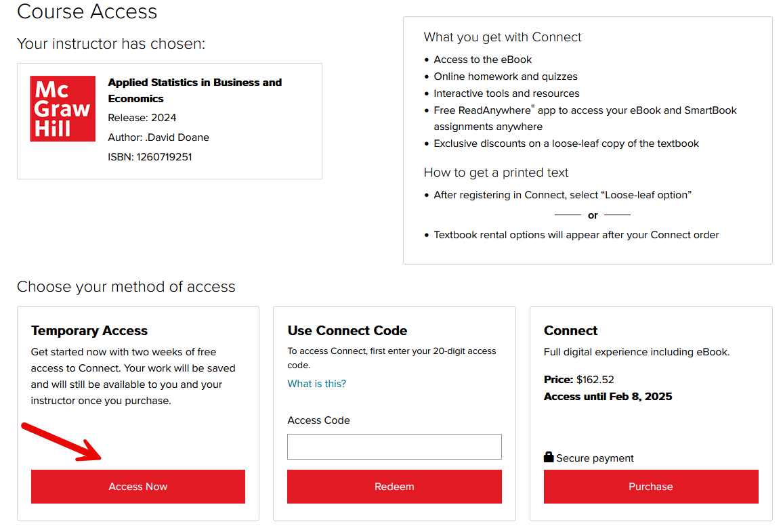Click the "What you get with Connect" heading

pyautogui.click(x=503, y=37)
